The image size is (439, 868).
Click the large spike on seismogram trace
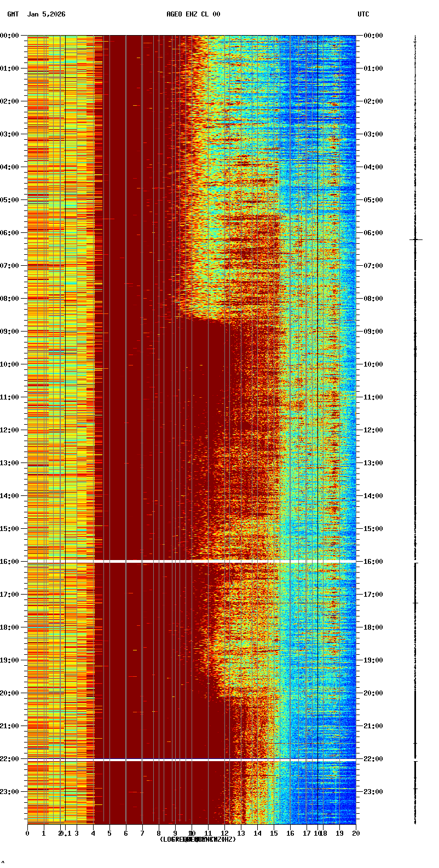416,239
